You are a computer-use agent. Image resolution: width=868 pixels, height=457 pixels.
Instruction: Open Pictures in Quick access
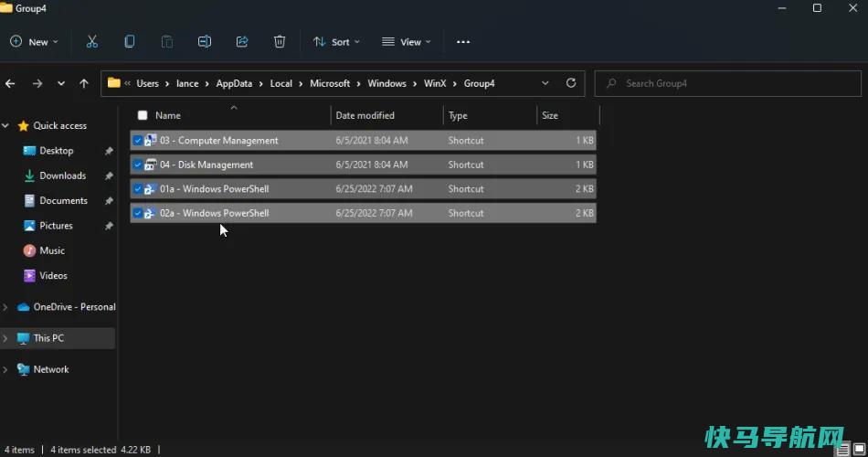click(x=56, y=226)
